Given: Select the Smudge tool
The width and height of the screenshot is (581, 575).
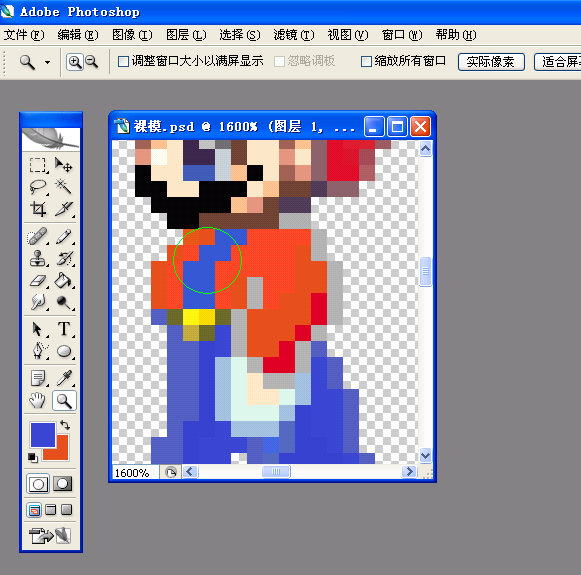Looking at the screenshot, I should pyautogui.click(x=38, y=302).
